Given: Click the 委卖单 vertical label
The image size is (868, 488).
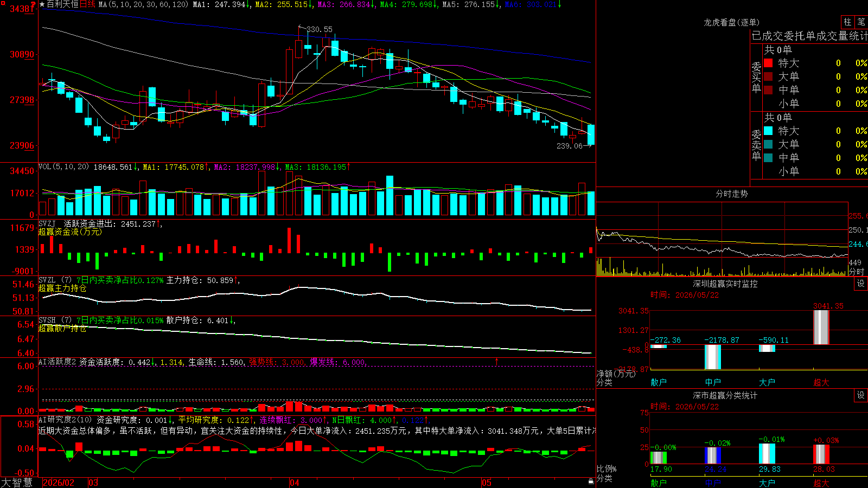Looking at the screenshot, I should 756,145.
